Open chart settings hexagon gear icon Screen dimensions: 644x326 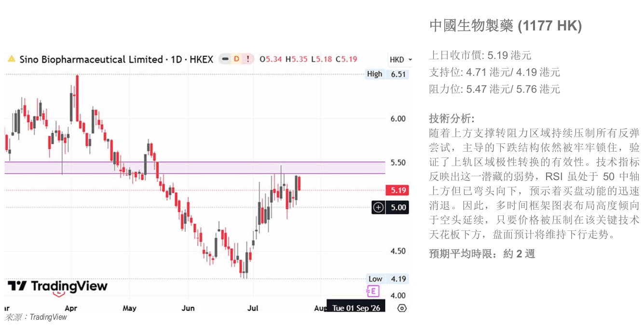pos(402,308)
